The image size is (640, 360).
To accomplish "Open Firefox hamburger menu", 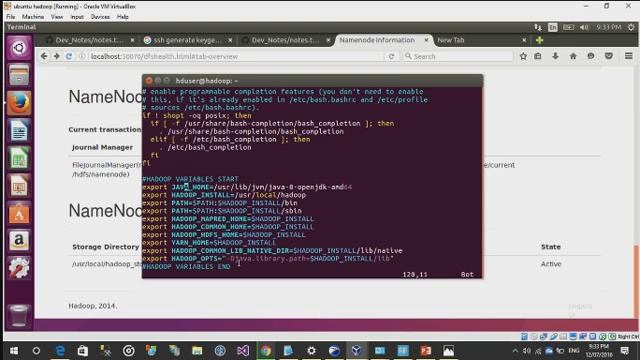I will click(629, 56).
